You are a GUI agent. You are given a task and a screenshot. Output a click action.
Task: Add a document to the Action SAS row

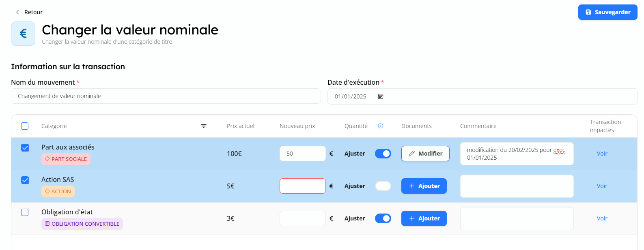pyautogui.click(x=424, y=186)
